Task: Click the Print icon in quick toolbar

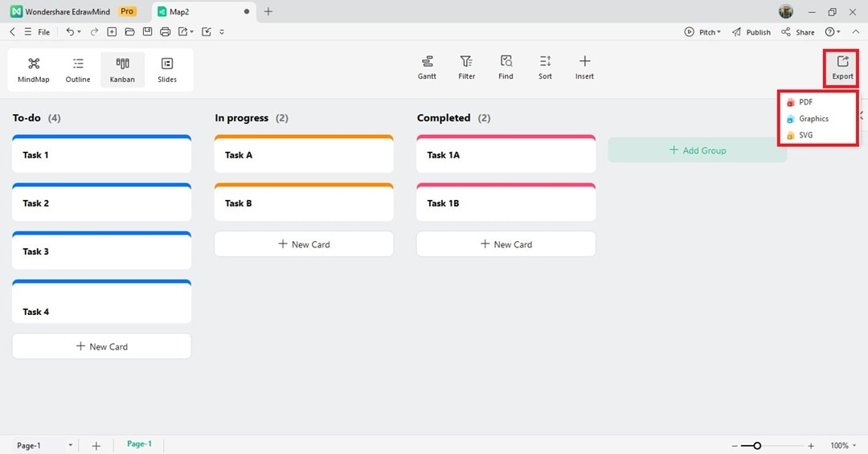Action: [165, 32]
